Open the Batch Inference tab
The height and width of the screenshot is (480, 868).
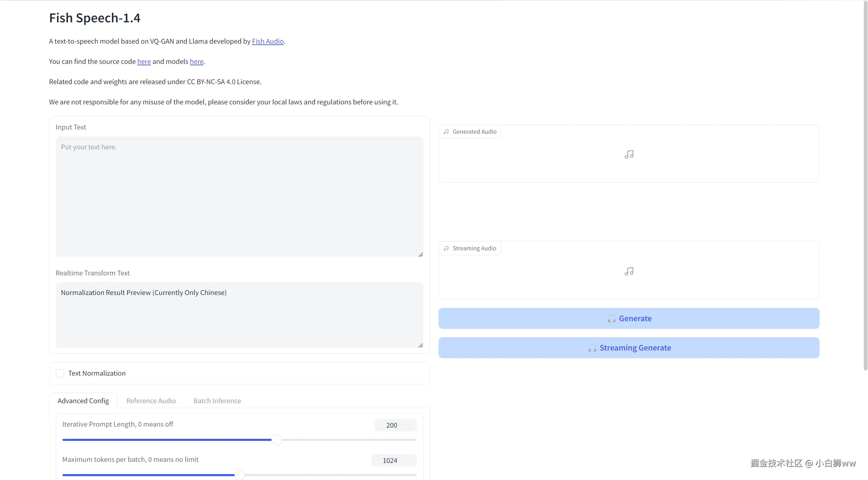217,401
